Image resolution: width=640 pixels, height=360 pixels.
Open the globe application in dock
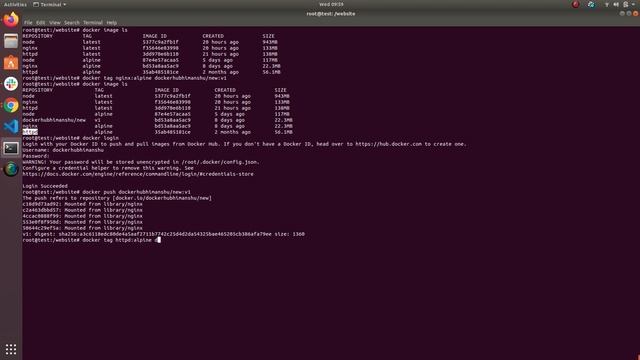point(11,169)
